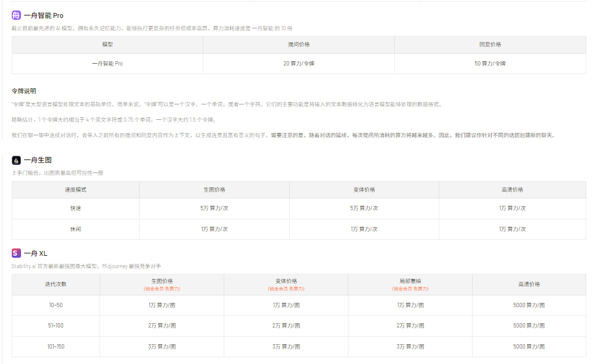Viewport: 603px width, 364px height.
Task: Click the 生图价格 value in the 10~50 row
Action: (162, 305)
